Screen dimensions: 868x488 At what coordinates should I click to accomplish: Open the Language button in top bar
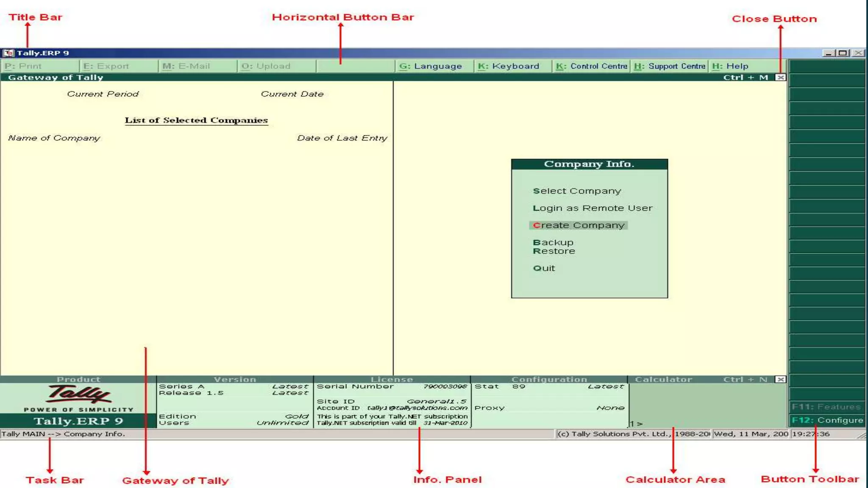431,66
